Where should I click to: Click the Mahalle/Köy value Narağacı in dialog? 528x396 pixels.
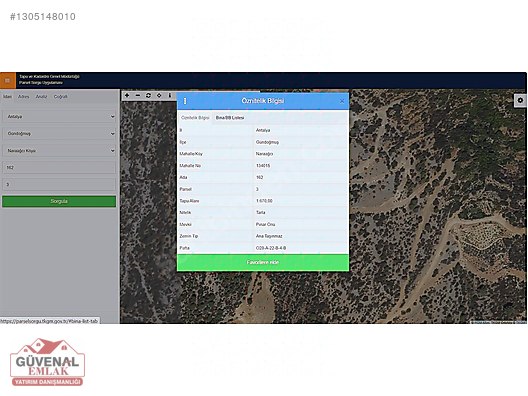pos(264,154)
